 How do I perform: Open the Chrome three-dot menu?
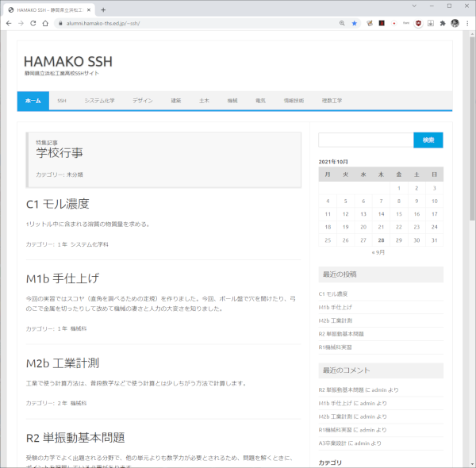pos(467,23)
